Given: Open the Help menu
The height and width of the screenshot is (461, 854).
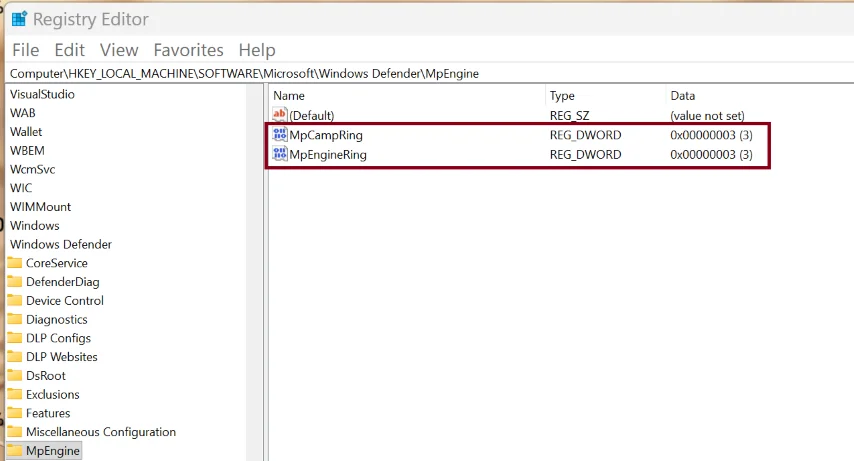Looking at the screenshot, I should tap(257, 50).
